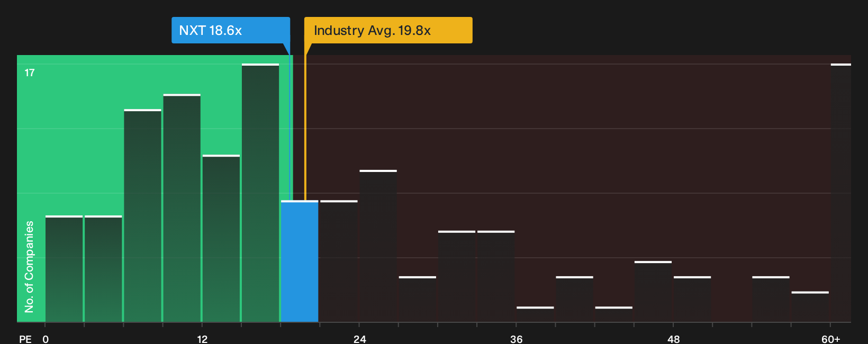Click the first green bar starting at PE 0

coord(64,269)
